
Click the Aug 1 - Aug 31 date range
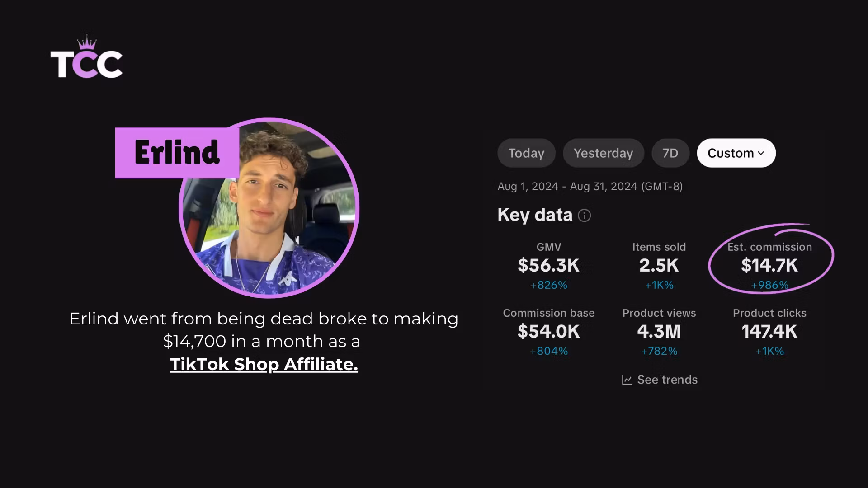coord(590,187)
